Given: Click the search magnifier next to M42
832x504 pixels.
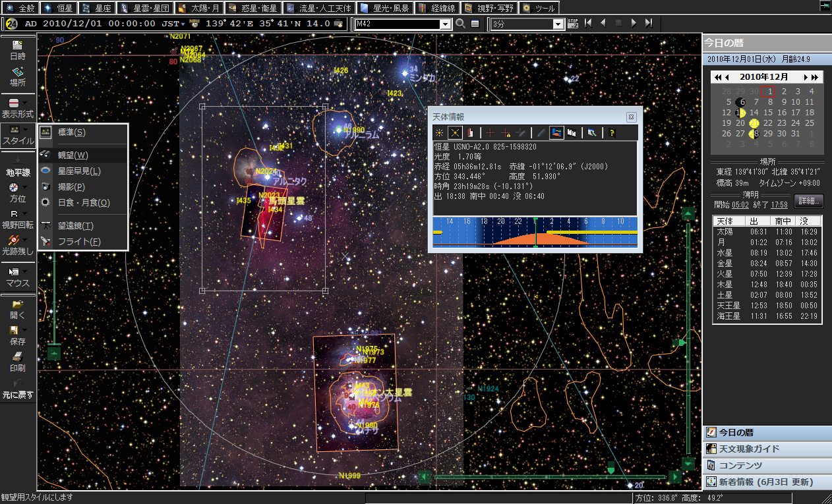Looking at the screenshot, I should (x=460, y=24).
